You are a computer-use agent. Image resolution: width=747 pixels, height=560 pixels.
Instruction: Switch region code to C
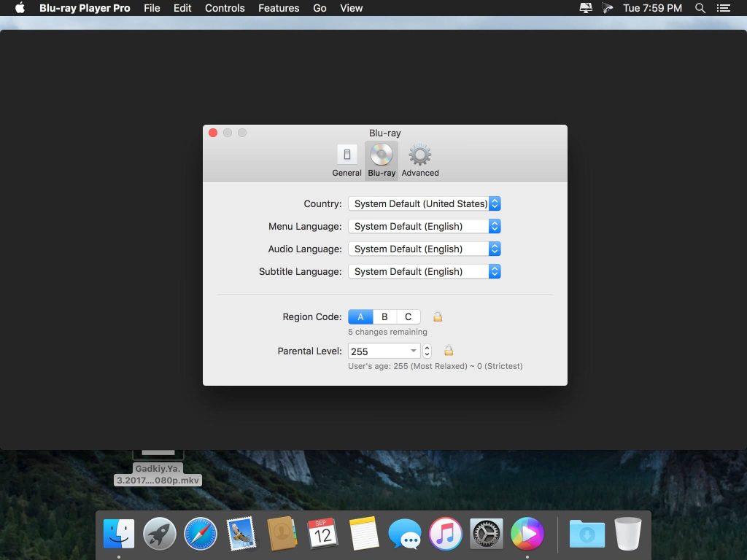409,316
